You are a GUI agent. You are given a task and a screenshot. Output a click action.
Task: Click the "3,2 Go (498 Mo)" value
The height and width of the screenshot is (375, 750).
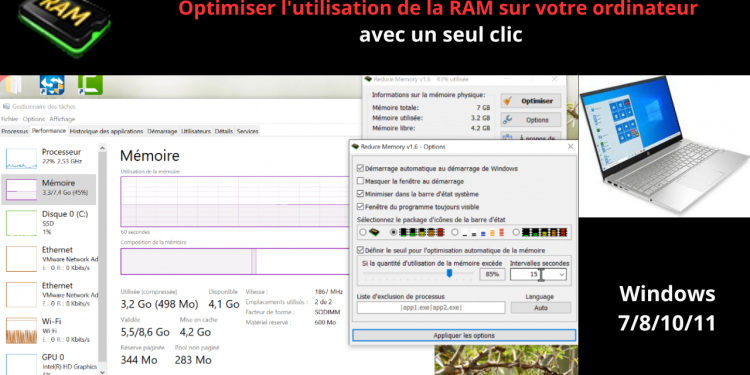pyautogui.click(x=159, y=304)
